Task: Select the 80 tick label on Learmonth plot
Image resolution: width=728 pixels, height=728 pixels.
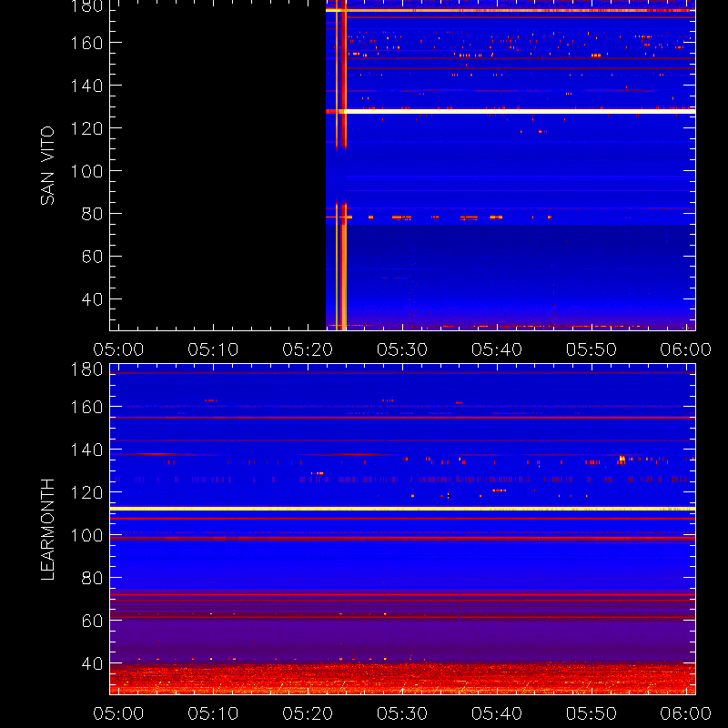Action: tap(92, 578)
